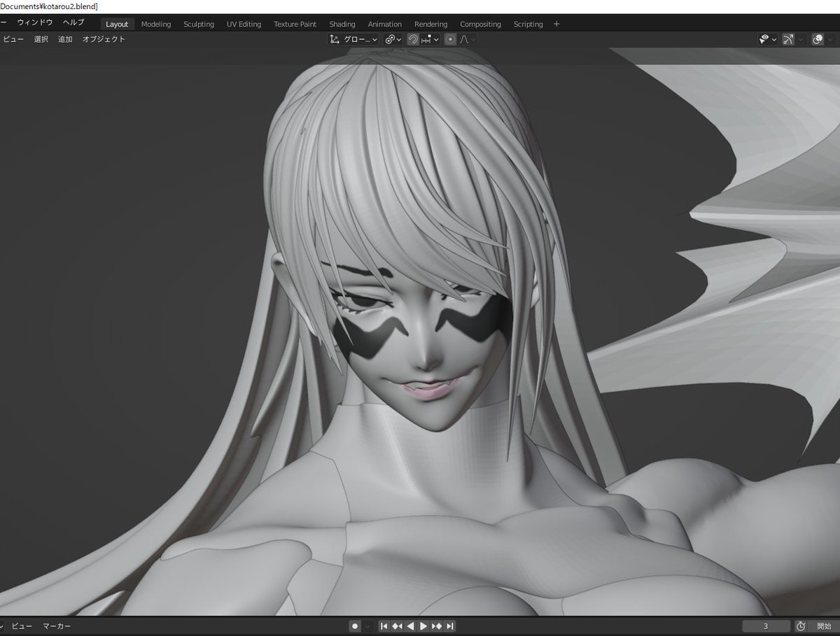Switch to the Sculpting workspace tab
Viewport: 840px width, 636px height.
pyautogui.click(x=199, y=24)
